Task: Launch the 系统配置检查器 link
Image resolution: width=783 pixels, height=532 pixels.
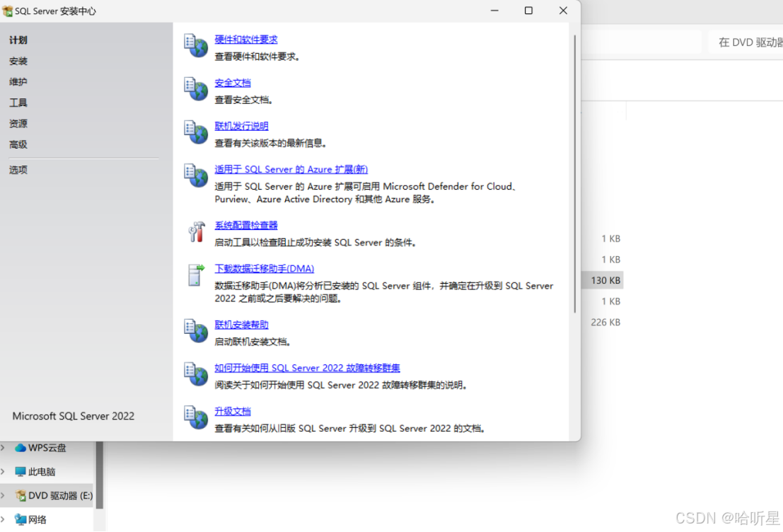Action: tap(246, 225)
